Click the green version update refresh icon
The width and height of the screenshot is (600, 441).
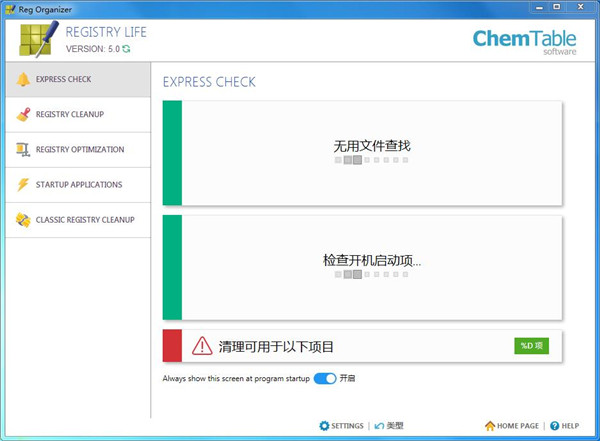click(126, 49)
